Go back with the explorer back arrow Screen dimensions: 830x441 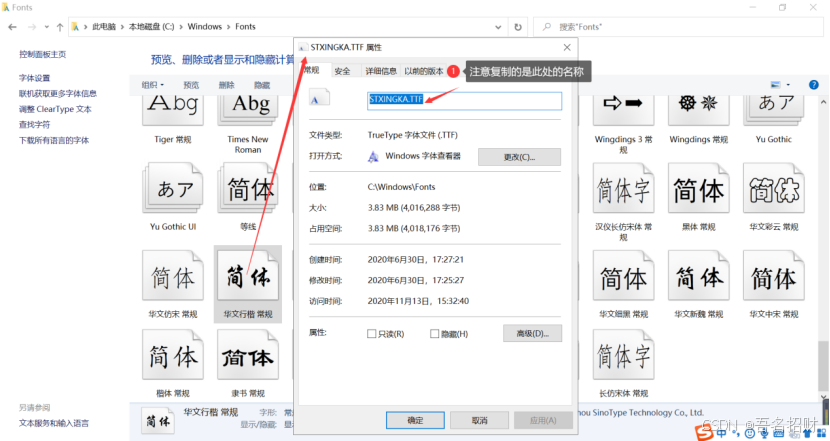(13, 27)
